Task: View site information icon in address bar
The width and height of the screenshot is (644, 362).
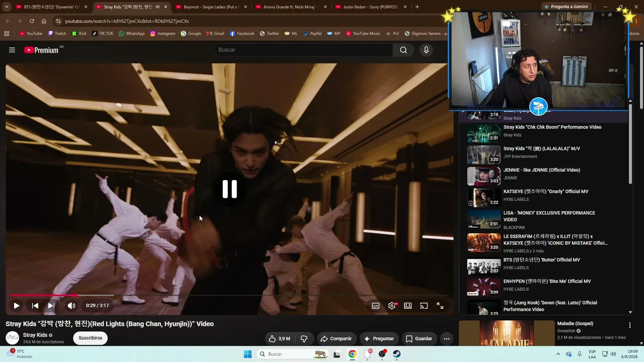Action: (x=58, y=21)
